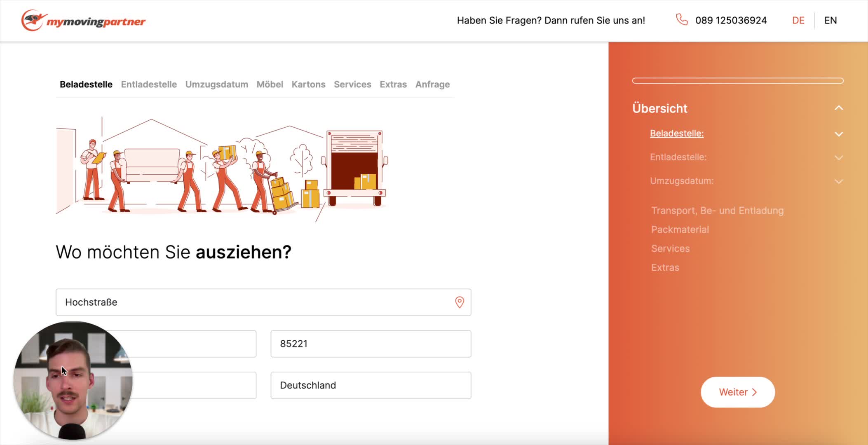The width and height of the screenshot is (868, 445).
Task: Click the movers illustration image
Action: [x=222, y=169]
